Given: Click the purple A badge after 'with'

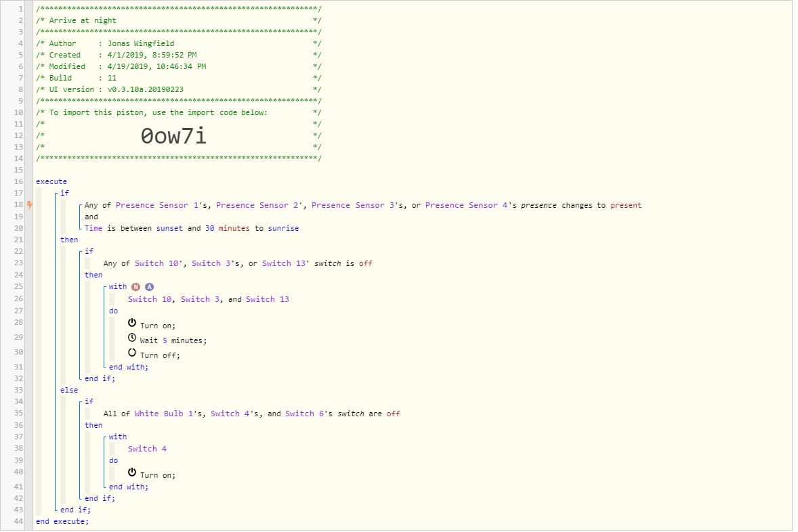Looking at the screenshot, I should [x=149, y=287].
